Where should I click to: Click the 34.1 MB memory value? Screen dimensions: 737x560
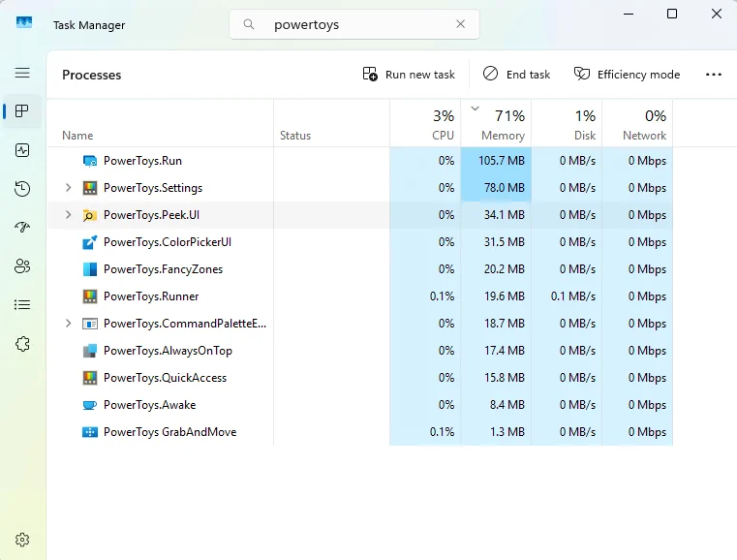click(x=504, y=215)
